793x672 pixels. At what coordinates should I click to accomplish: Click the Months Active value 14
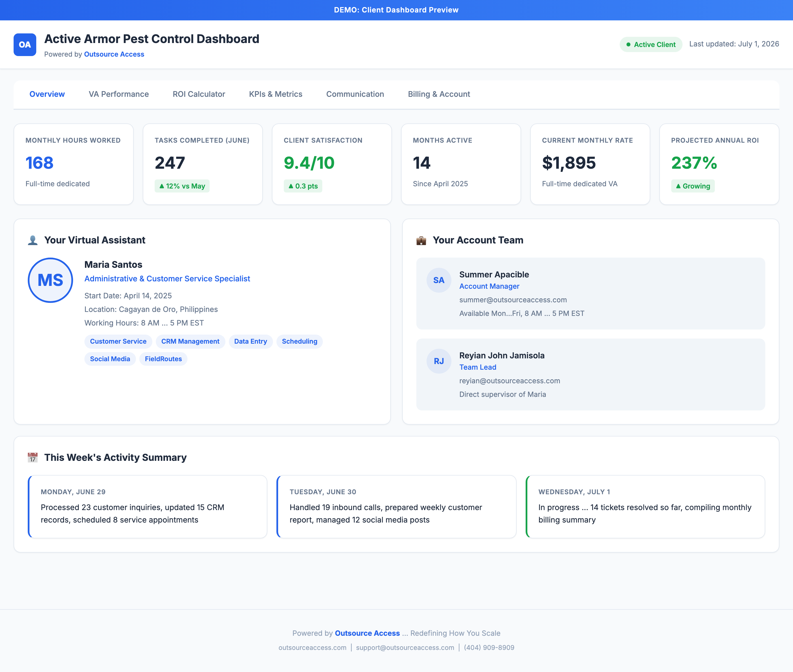point(421,163)
